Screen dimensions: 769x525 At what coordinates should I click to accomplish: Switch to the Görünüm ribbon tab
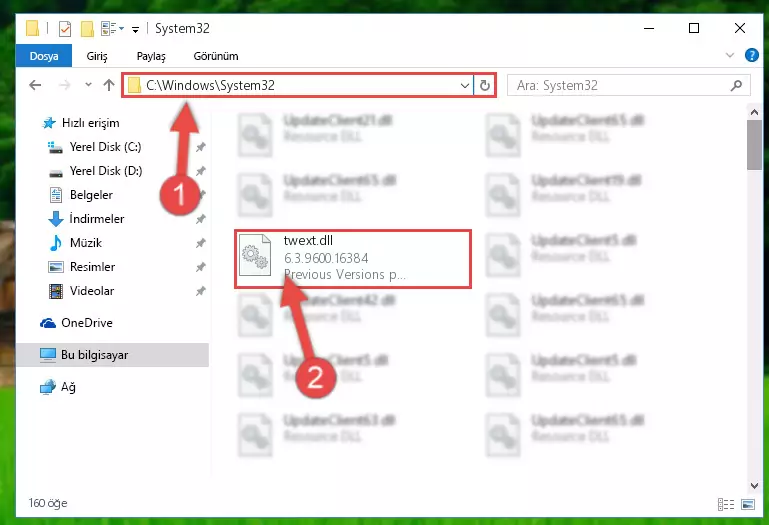coord(216,56)
